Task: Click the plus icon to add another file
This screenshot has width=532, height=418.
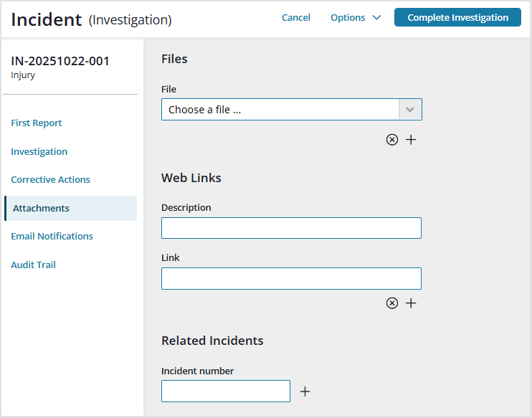Action: click(x=411, y=140)
